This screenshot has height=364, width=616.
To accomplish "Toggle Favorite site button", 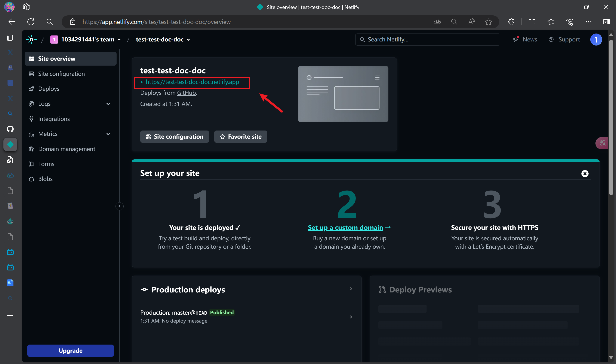I will coord(241,137).
